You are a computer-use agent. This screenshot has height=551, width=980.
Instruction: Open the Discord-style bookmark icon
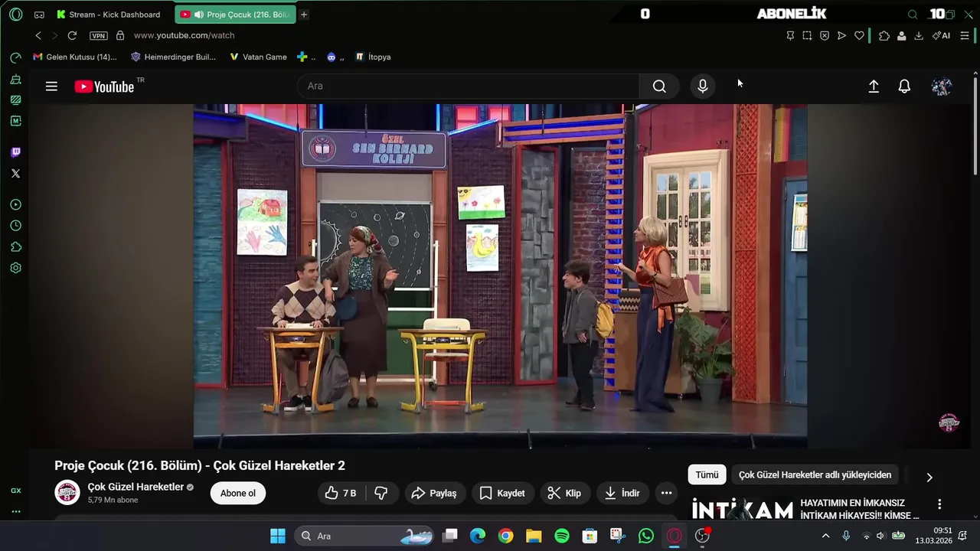[335, 57]
